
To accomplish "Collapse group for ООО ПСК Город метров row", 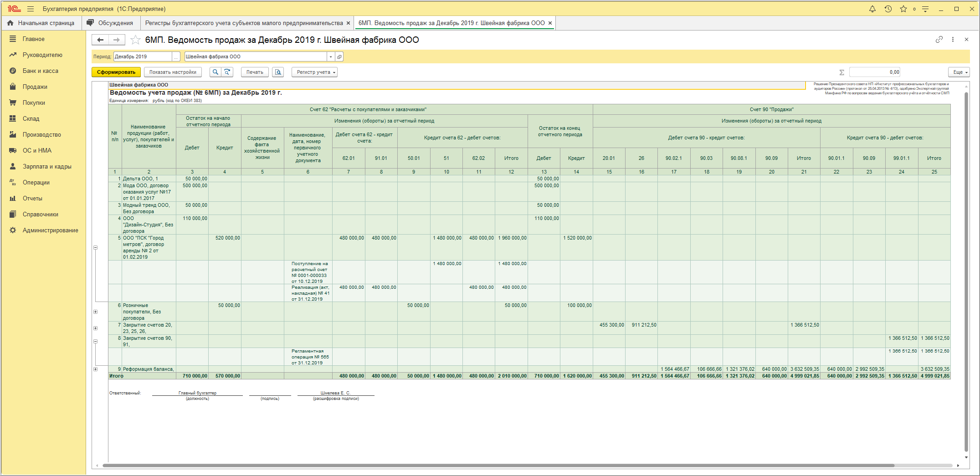I will point(95,247).
